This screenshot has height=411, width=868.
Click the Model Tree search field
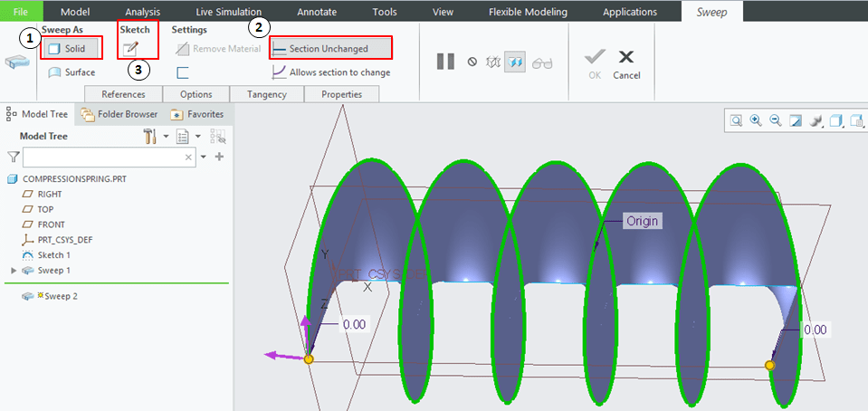pyautogui.click(x=106, y=158)
